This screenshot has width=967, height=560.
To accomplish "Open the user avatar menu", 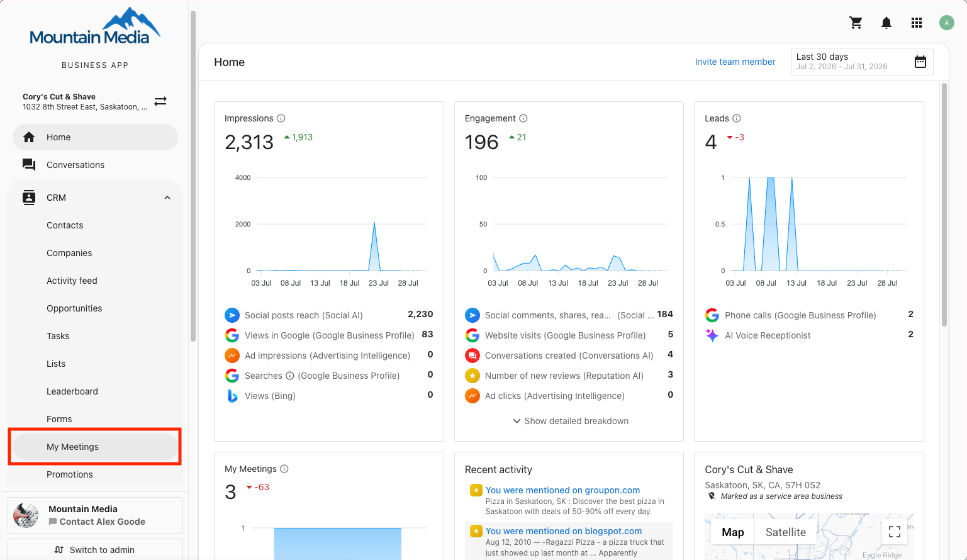I will point(947,23).
